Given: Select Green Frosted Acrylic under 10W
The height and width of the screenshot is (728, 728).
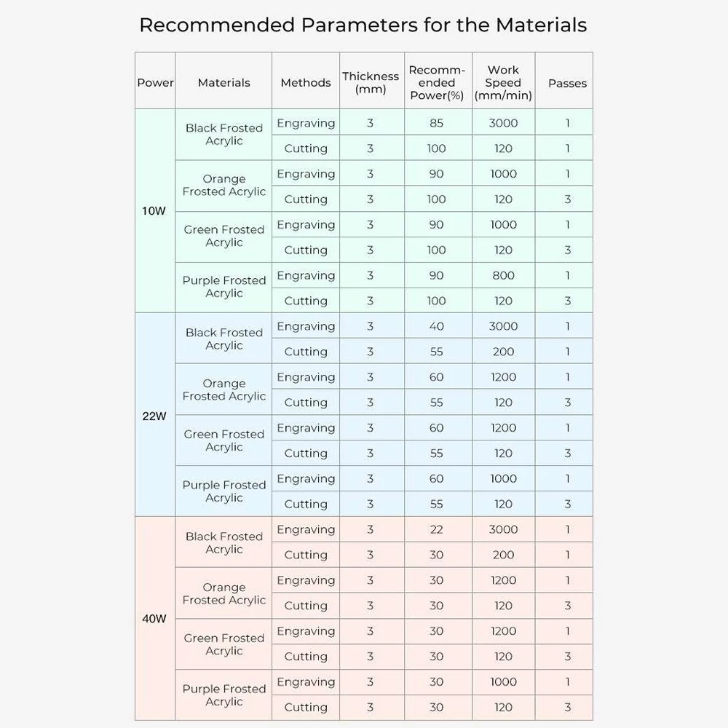Looking at the screenshot, I should pyautogui.click(x=223, y=236).
